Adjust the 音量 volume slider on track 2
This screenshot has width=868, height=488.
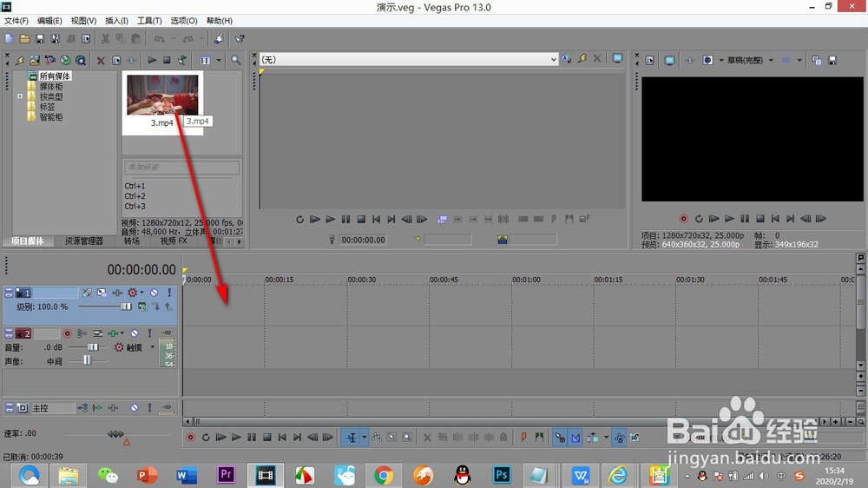pos(93,347)
